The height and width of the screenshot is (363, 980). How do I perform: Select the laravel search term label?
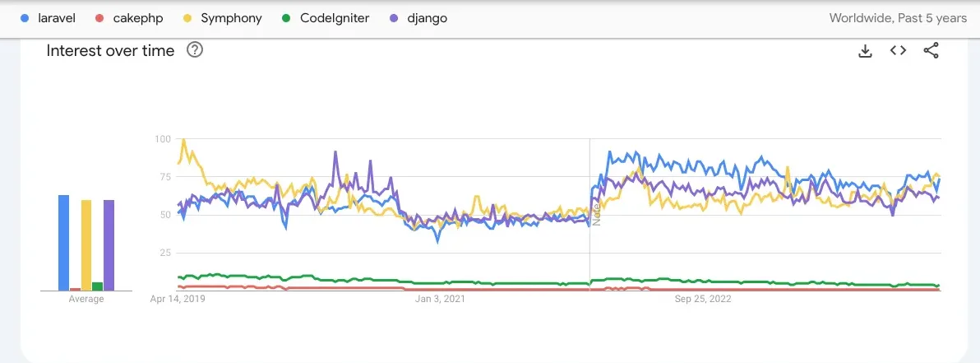coord(57,18)
